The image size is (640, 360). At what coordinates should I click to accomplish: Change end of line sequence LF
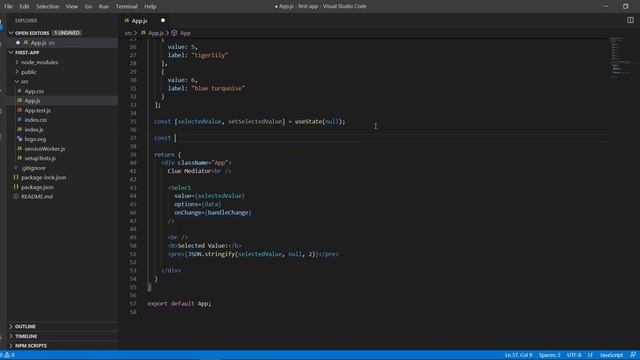590,355
